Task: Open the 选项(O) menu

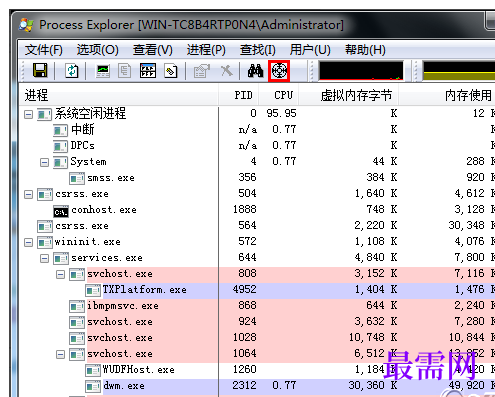Action: pos(98,50)
